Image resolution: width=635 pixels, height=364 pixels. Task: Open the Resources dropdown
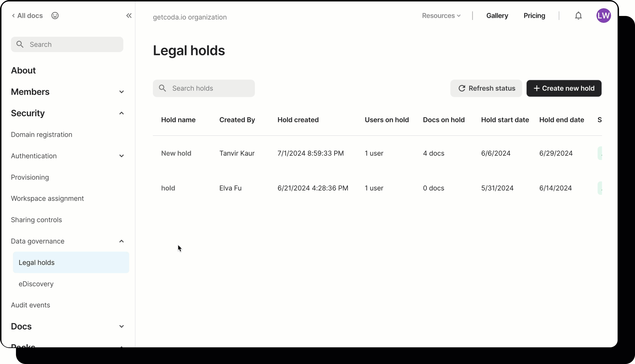(x=441, y=16)
